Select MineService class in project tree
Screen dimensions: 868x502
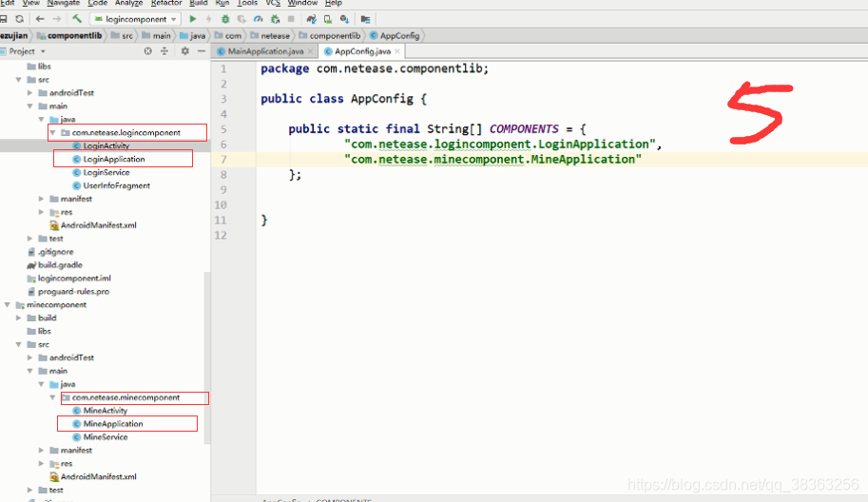pyautogui.click(x=106, y=436)
